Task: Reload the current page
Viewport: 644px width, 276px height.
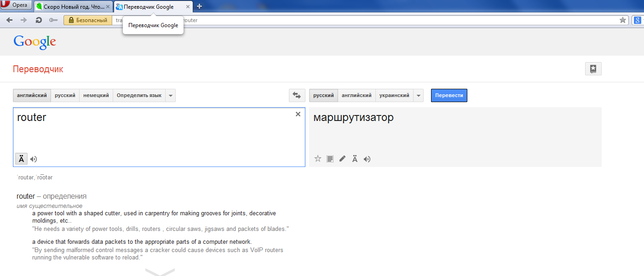Action: coord(39,20)
